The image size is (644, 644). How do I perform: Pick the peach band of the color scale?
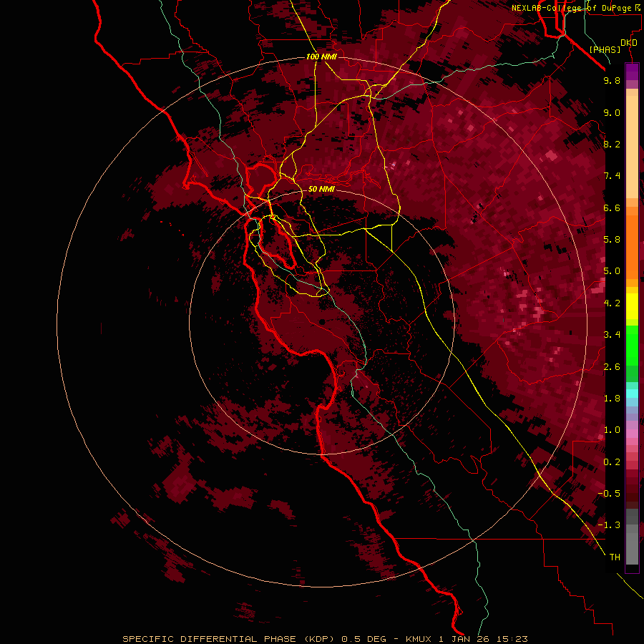pyautogui.click(x=632, y=148)
